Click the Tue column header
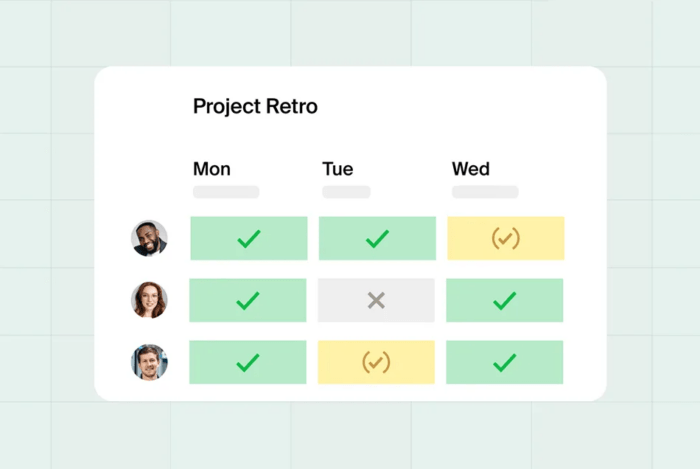 337,168
